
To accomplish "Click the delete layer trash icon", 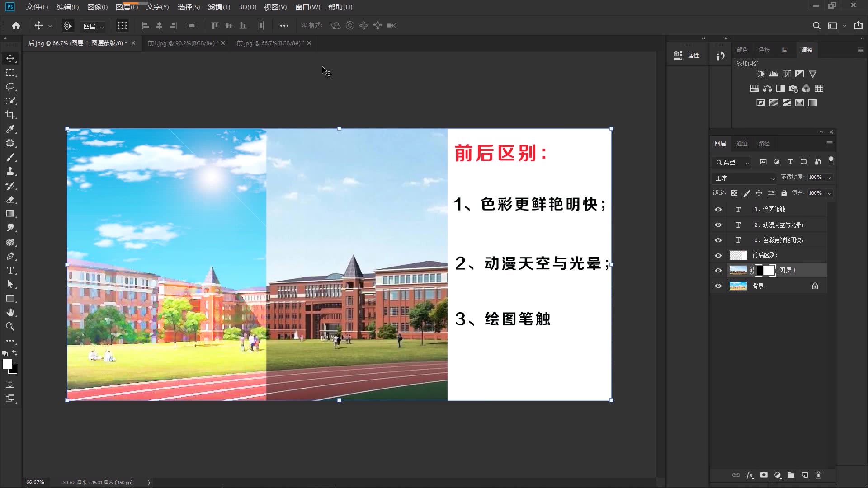I will (x=818, y=475).
